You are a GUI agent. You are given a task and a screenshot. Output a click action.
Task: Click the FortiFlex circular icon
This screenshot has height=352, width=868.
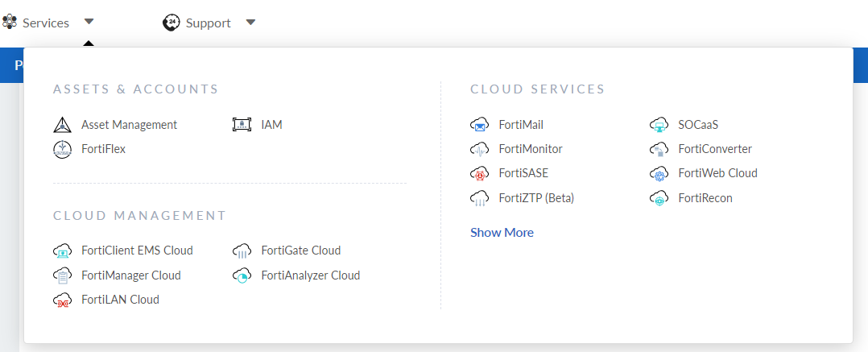[63, 149]
